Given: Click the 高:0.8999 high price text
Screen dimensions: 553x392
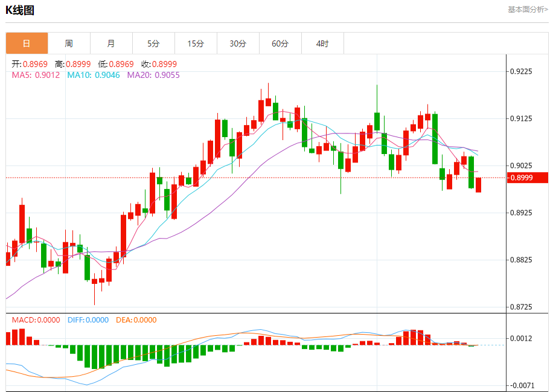Looking at the screenshot, I should pyautogui.click(x=72, y=64).
